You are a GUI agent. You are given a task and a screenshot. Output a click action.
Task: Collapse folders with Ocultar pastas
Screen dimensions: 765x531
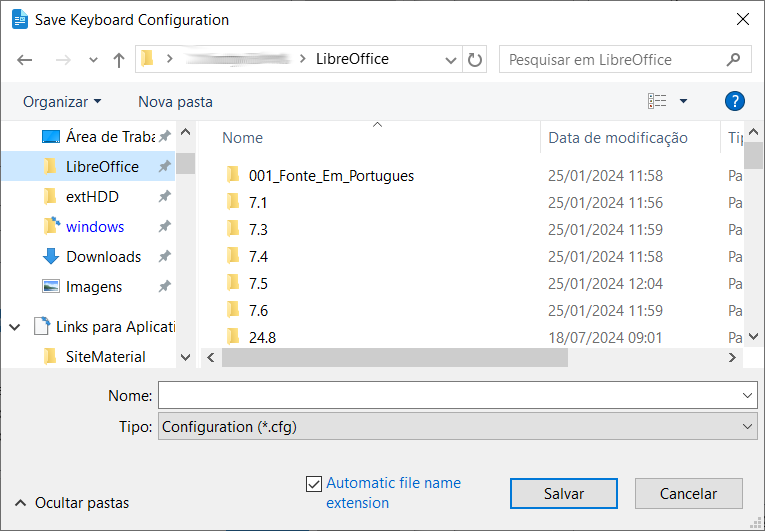click(72, 503)
